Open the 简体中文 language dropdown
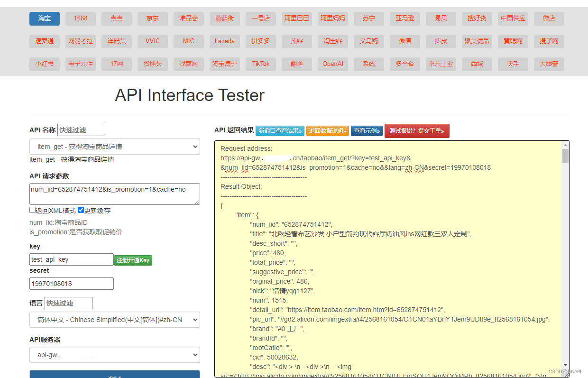Viewport: 588px width, 378px height. click(x=115, y=320)
